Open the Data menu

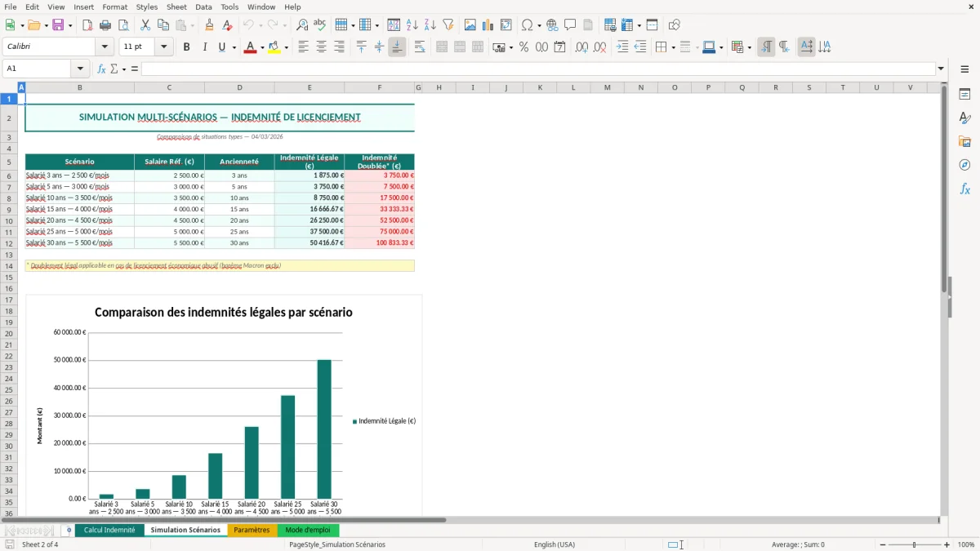(x=203, y=7)
